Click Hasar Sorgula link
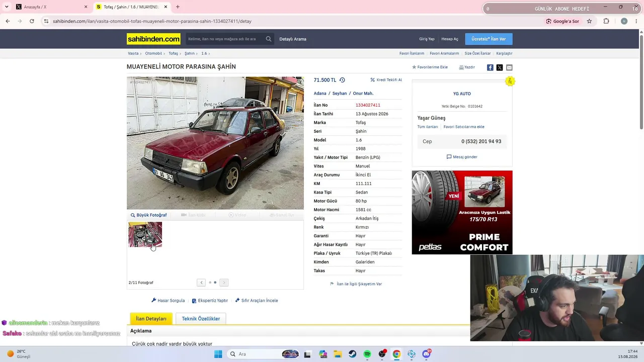The image size is (644, 362). coord(168,301)
